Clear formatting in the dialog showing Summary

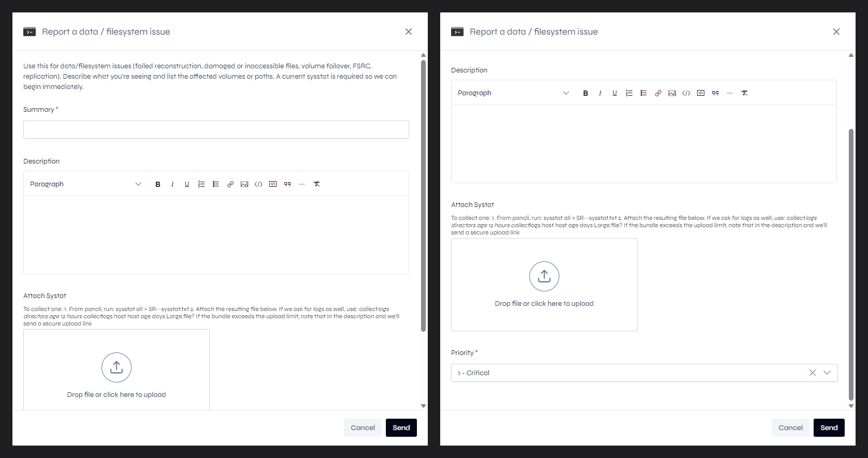pyautogui.click(x=316, y=184)
